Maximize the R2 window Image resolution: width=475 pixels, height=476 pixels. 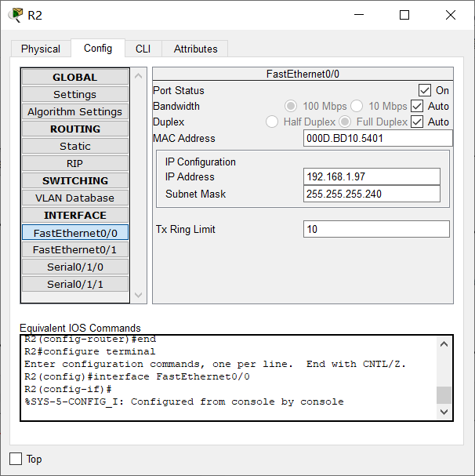404,15
